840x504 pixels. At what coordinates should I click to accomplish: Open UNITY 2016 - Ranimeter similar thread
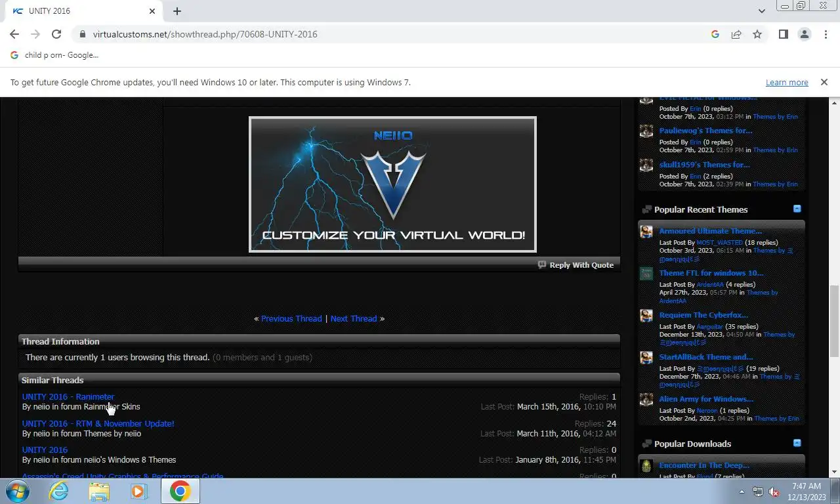coord(68,396)
